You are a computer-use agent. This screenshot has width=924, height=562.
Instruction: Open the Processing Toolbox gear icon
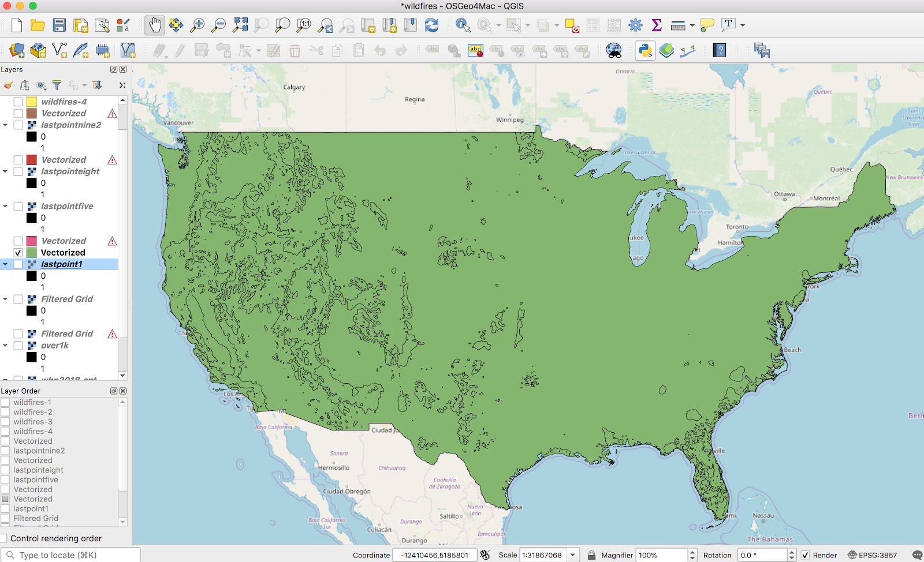click(635, 25)
